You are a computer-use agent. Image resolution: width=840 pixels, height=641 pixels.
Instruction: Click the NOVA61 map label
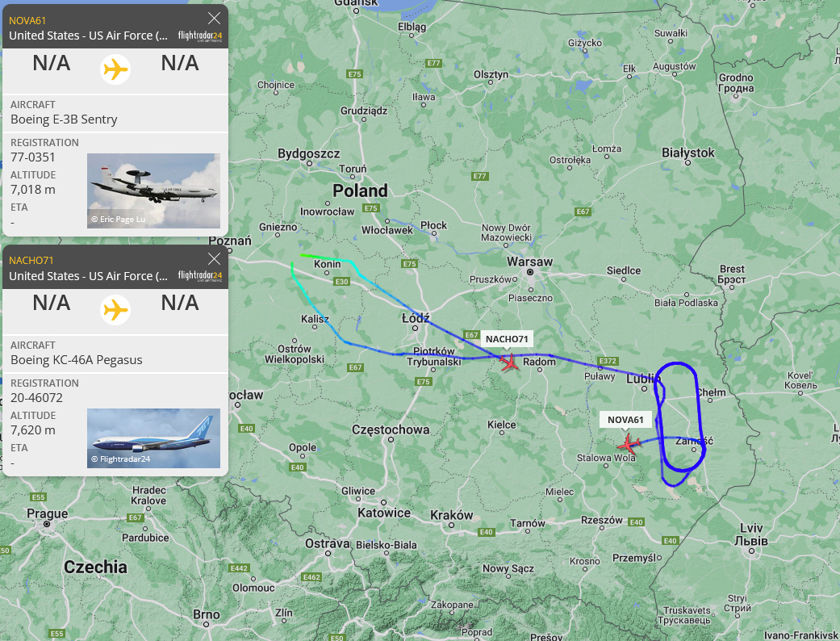(x=625, y=420)
